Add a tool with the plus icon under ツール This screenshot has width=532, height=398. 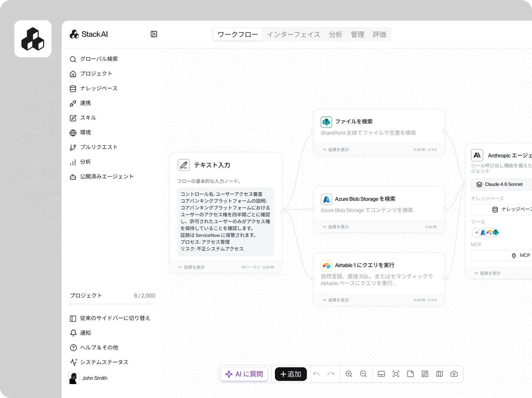click(477, 233)
